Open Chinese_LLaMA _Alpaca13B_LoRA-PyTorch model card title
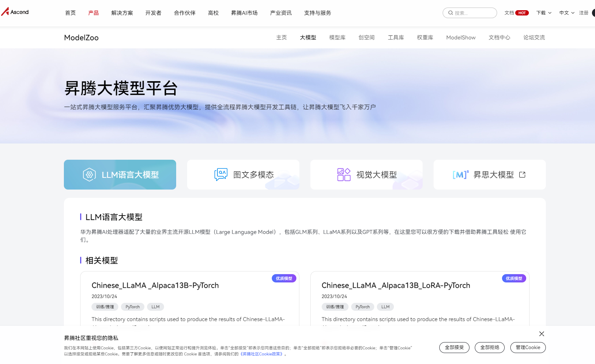Screen dimensions: 595x364 [396, 285]
